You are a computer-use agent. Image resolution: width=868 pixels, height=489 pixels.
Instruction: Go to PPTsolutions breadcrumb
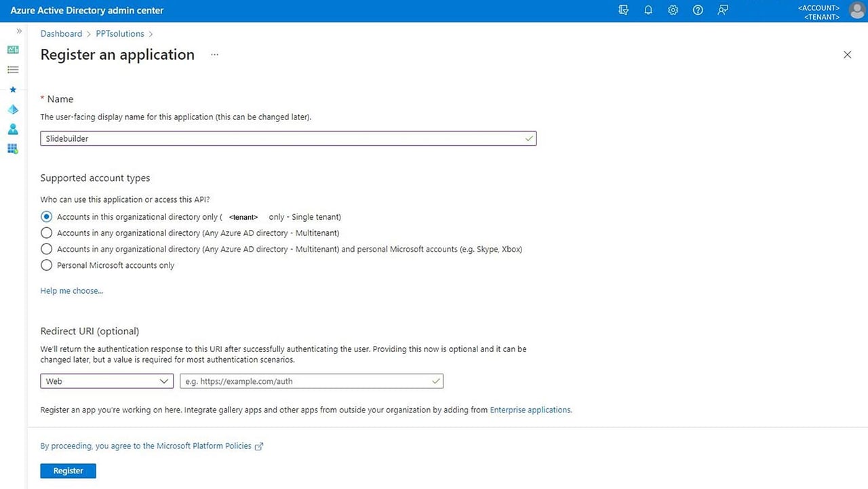click(x=120, y=34)
